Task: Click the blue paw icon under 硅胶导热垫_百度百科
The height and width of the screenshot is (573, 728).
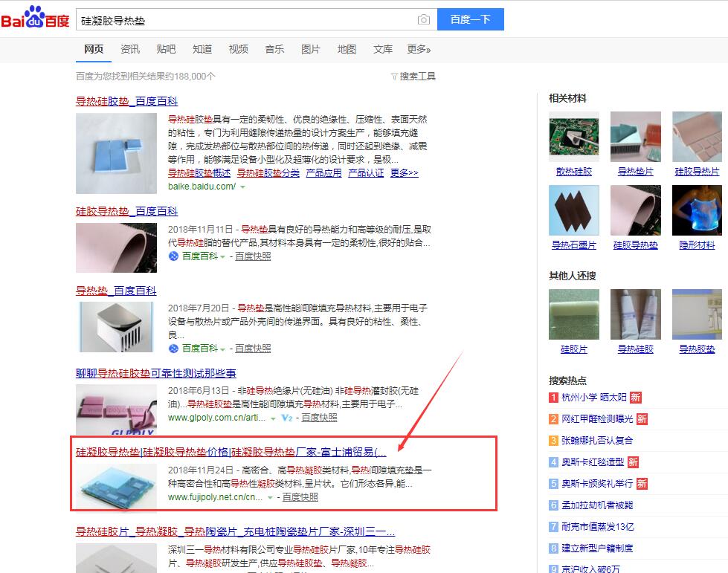Action: [x=174, y=256]
